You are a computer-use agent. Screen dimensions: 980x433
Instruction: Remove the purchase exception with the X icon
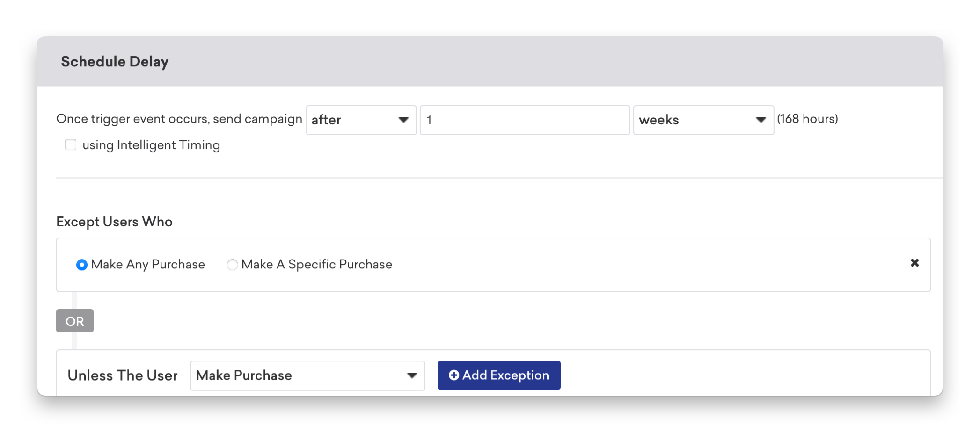tap(914, 263)
